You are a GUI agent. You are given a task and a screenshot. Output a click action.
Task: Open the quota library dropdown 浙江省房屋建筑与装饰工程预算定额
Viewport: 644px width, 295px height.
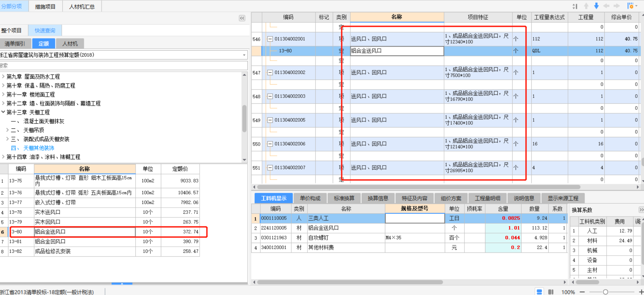coord(244,55)
